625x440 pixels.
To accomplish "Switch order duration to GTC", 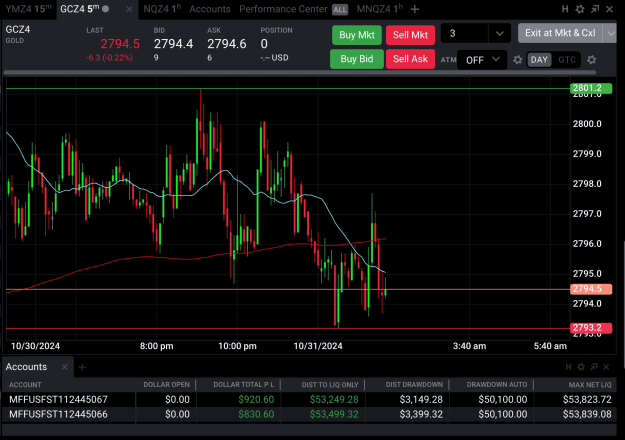I will [567, 60].
